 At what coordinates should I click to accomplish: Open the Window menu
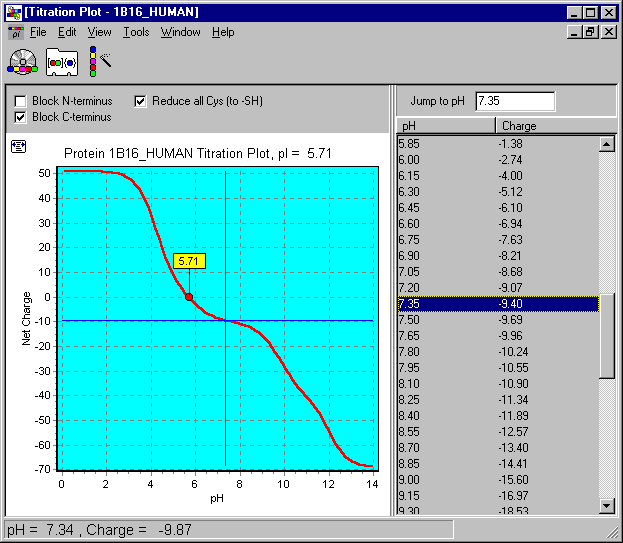pyautogui.click(x=180, y=32)
